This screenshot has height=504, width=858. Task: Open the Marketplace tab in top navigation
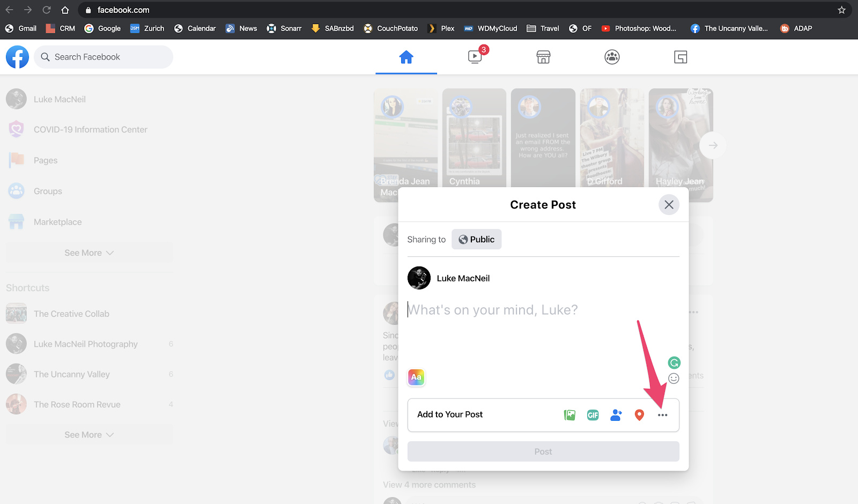[x=543, y=57]
